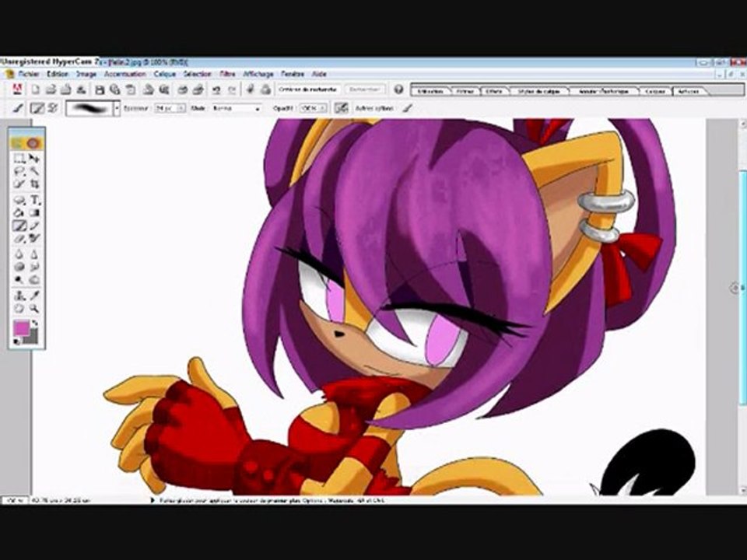The image size is (747, 560).
Task: Select the Sharpen triangle tool
Action: pos(34,254)
